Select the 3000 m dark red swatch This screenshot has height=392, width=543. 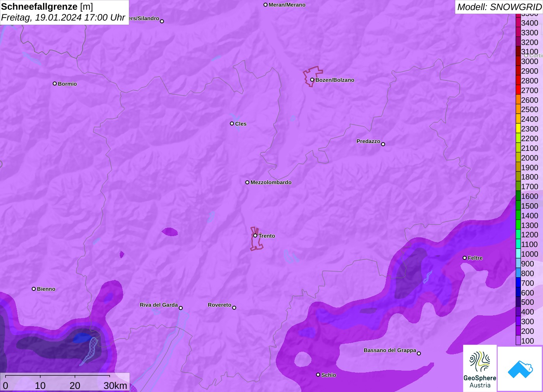(x=518, y=61)
